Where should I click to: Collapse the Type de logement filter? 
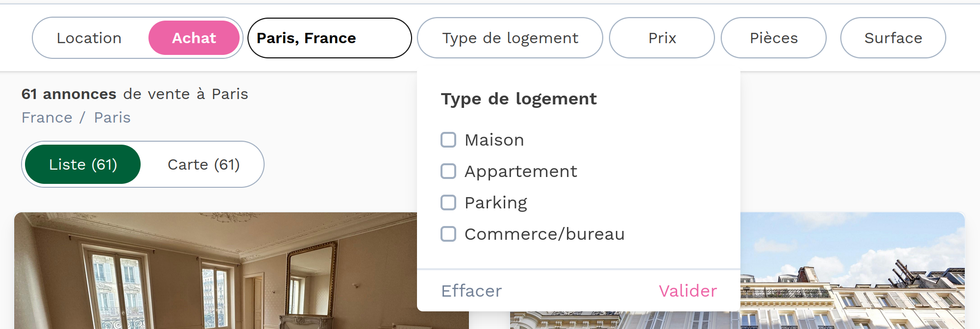[510, 38]
